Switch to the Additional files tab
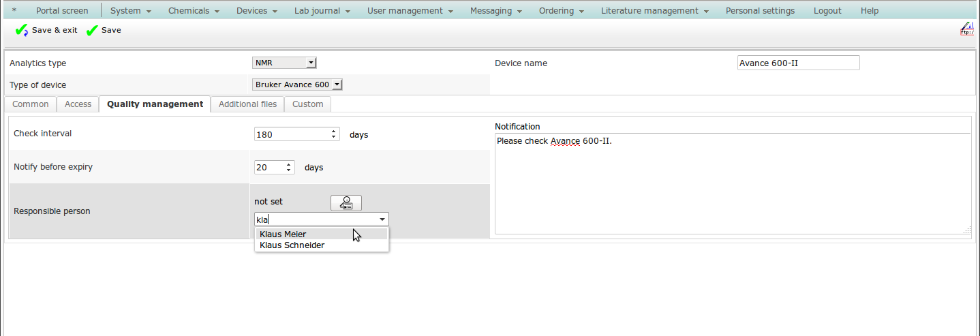 pos(247,104)
